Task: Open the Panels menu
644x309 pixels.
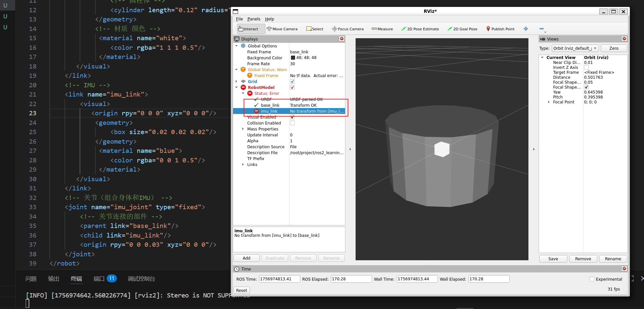Action: [254, 19]
